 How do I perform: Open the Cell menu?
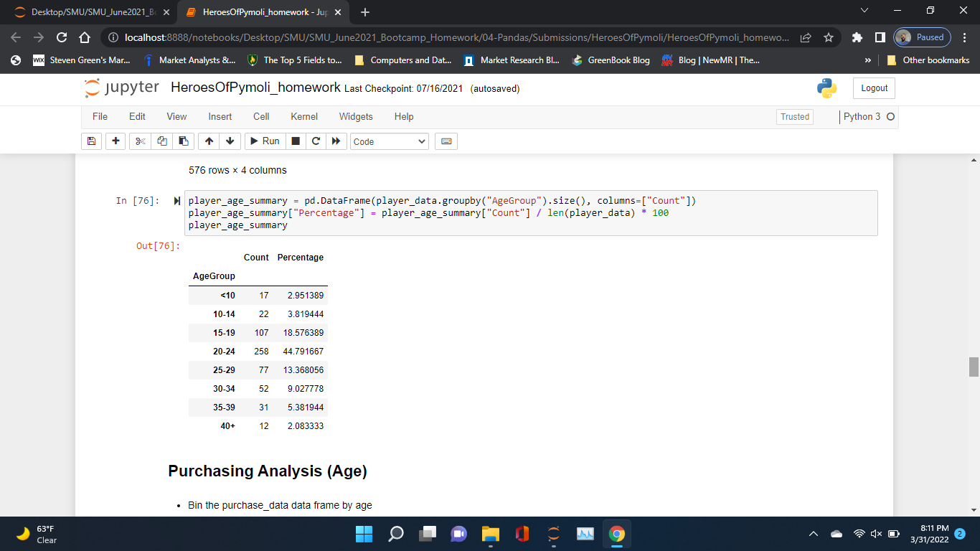(261, 116)
